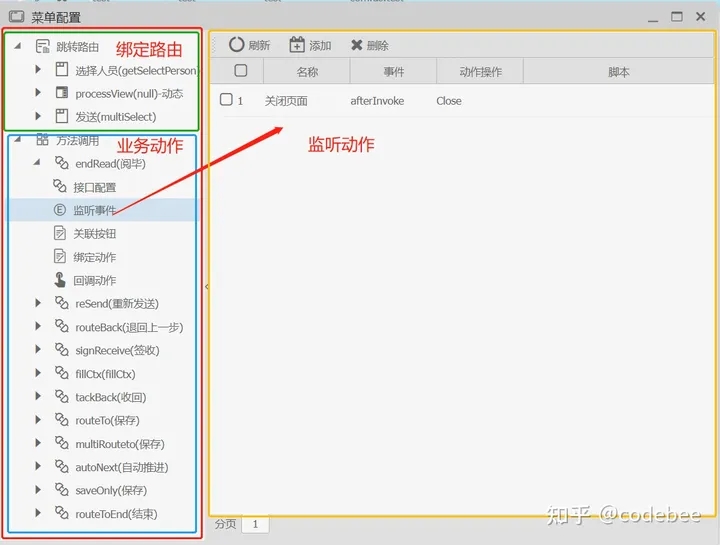720x545 pixels.
Task: Expand the fillCtx(fillCtx) node
Action: point(38,373)
